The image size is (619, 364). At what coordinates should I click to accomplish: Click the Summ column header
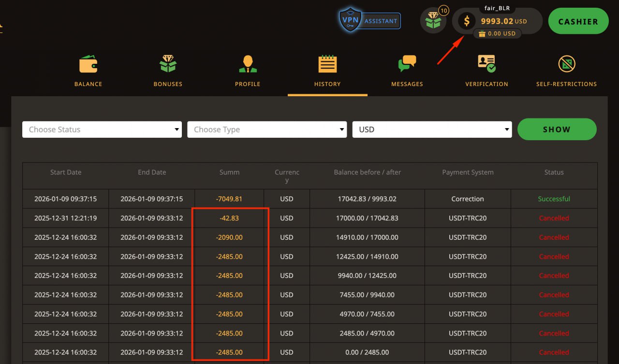(229, 172)
